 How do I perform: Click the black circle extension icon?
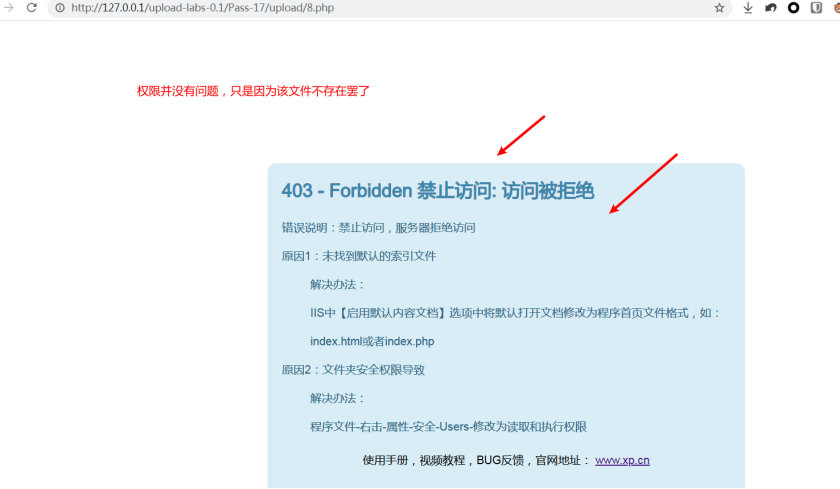coord(793,7)
